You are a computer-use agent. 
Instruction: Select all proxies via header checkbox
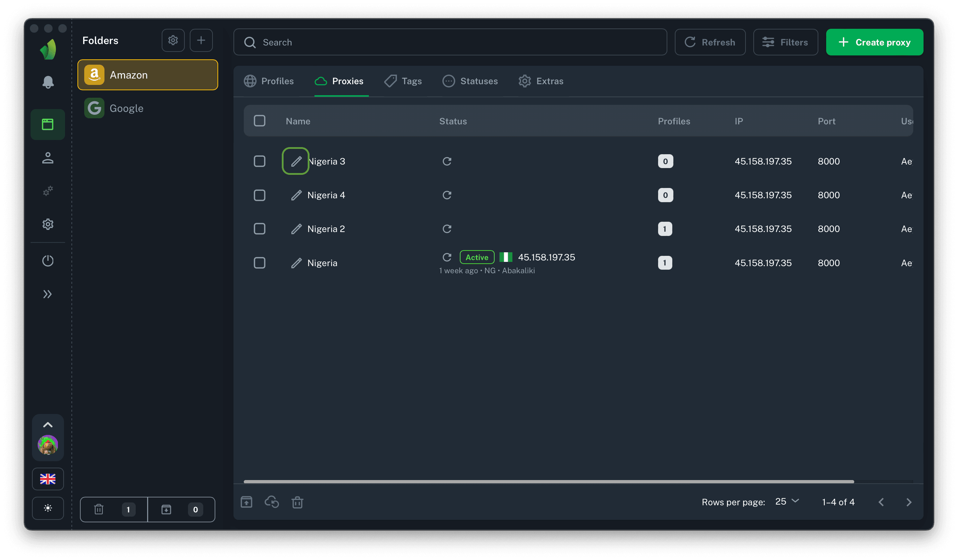coord(260,121)
